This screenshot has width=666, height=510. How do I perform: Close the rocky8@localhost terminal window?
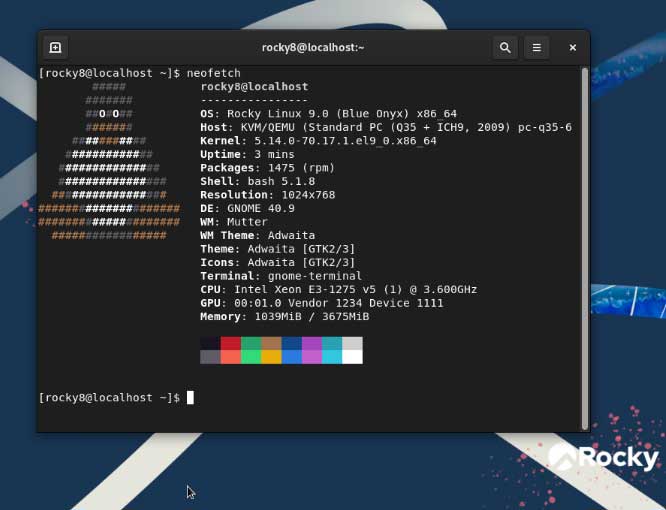coord(573,48)
